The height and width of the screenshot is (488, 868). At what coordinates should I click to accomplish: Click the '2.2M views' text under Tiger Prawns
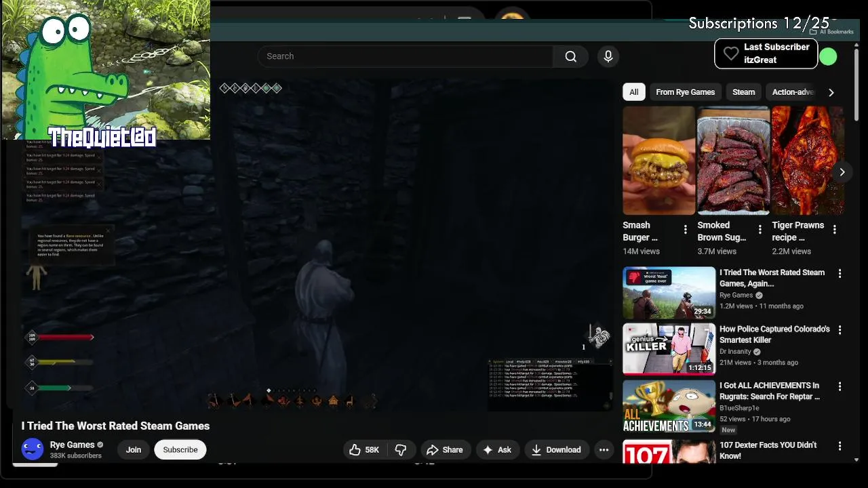791,251
